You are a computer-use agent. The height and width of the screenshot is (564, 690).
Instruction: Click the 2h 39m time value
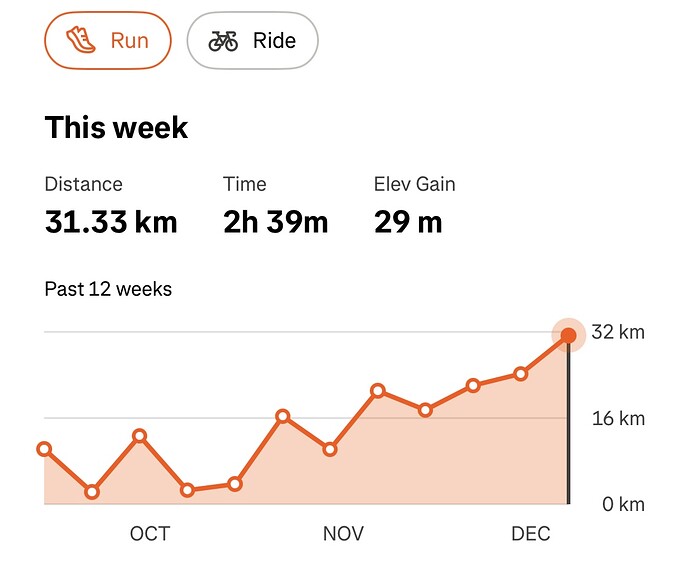pyautogui.click(x=275, y=221)
